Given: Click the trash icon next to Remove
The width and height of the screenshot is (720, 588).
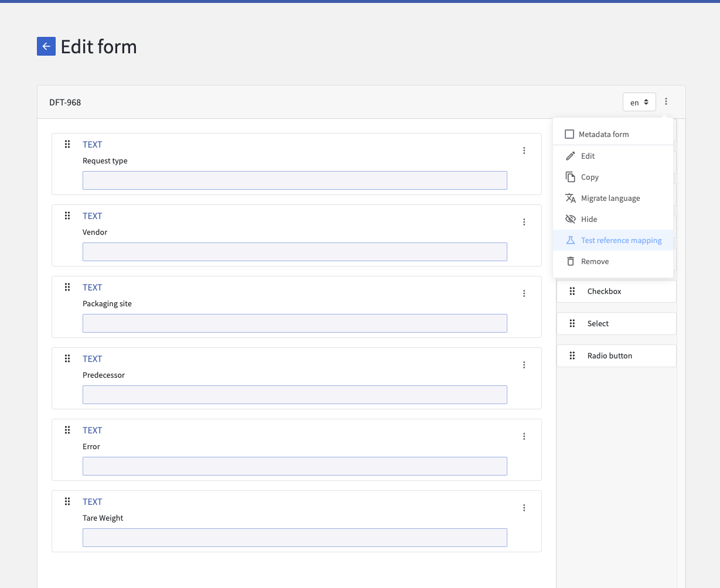Looking at the screenshot, I should coord(570,262).
